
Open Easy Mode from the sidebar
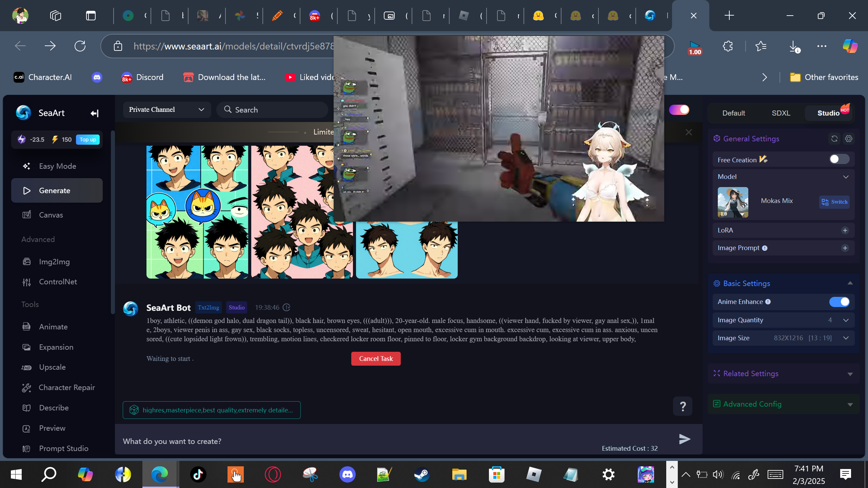coord(57,166)
